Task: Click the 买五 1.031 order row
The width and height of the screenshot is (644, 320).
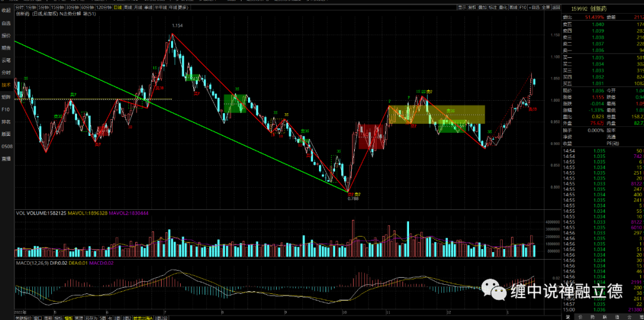Action: click(x=603, y=83)
